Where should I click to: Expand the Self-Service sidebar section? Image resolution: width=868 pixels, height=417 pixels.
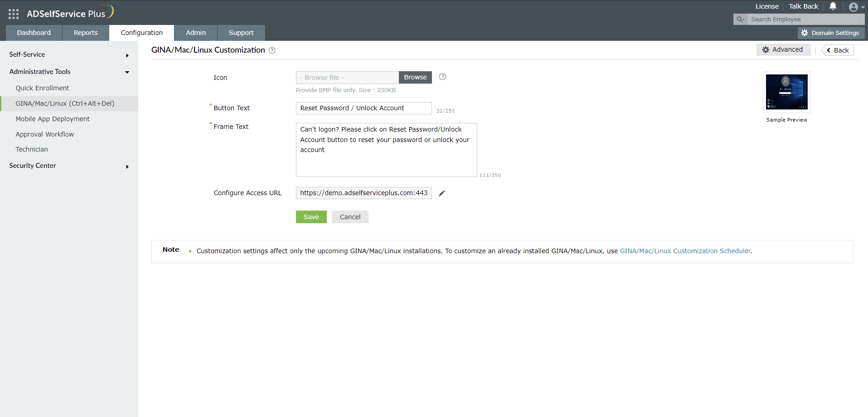point(69,54)
